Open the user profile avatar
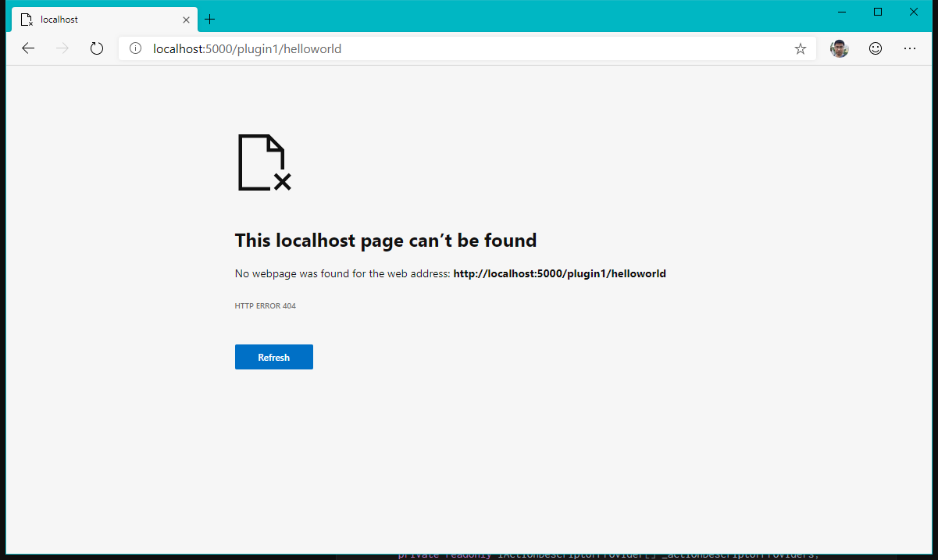 (839, 48)
